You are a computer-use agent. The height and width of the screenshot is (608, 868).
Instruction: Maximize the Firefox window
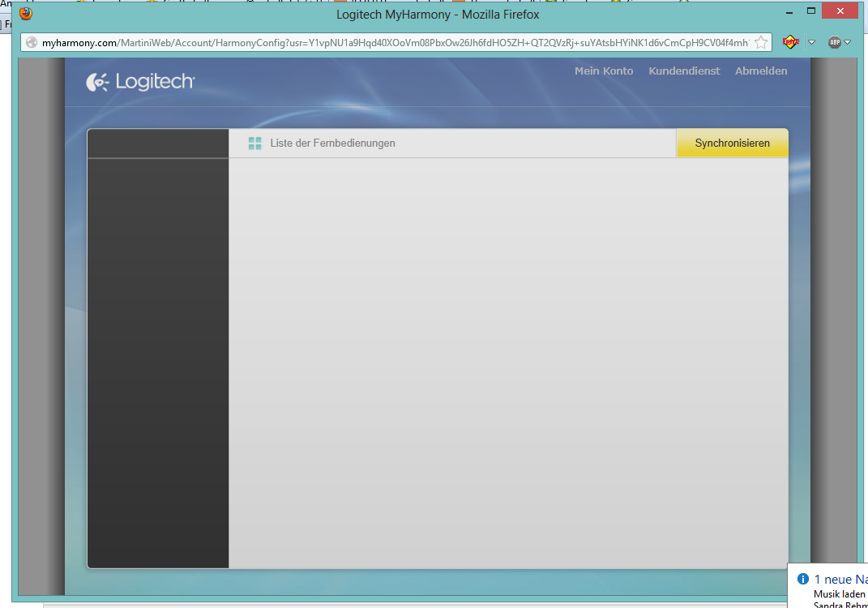811,11
